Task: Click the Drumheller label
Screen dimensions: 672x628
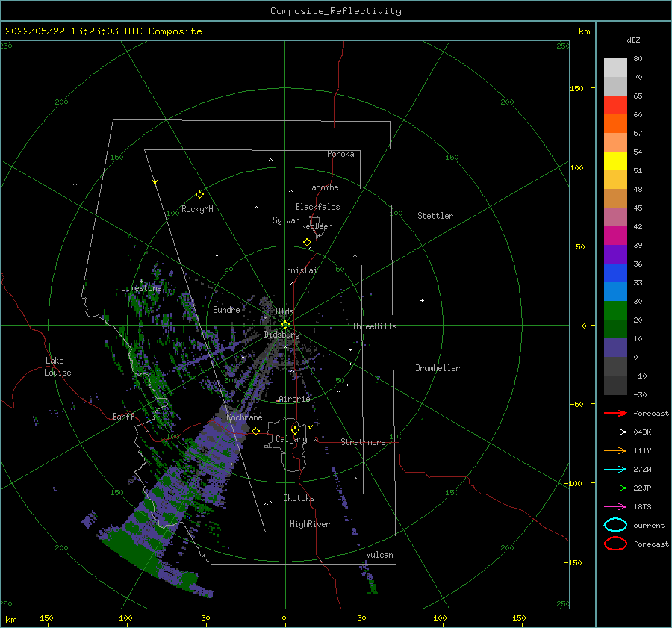Action: pos(438,368)
